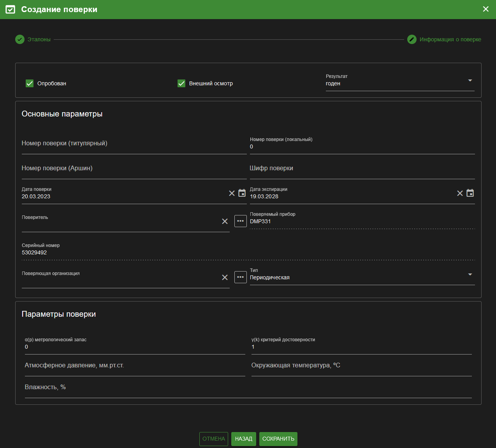This screenshot has width=496, height=448.
Task: Close the Создание поверки dialog
Action: (485, 9)
